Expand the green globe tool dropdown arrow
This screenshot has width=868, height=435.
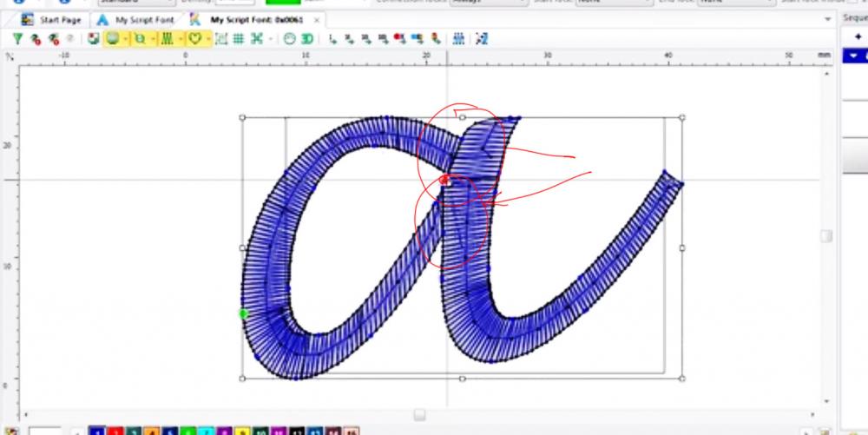click(x=126, y=38)
